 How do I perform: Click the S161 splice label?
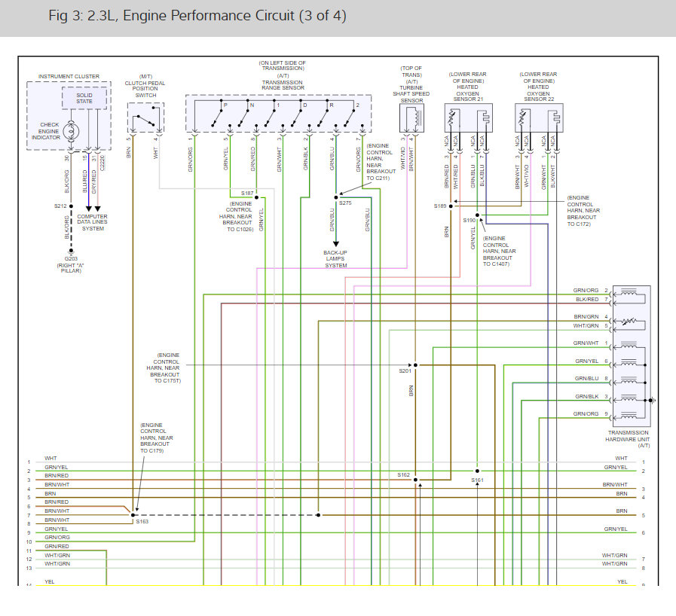coord(477,480)
